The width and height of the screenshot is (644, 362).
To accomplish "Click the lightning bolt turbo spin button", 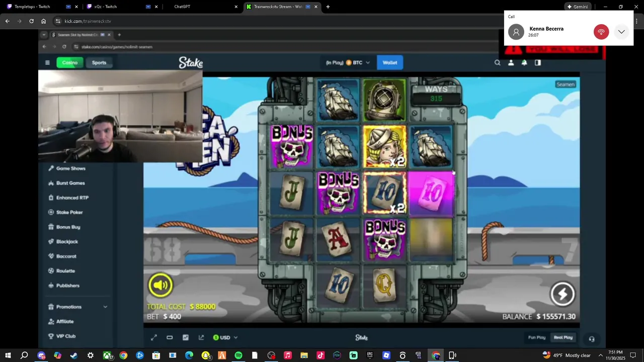I will pos(562,294).
